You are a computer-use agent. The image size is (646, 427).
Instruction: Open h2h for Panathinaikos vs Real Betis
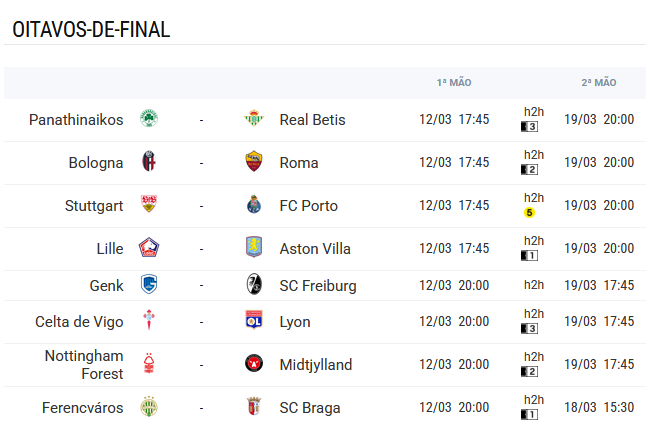point(533,112)
